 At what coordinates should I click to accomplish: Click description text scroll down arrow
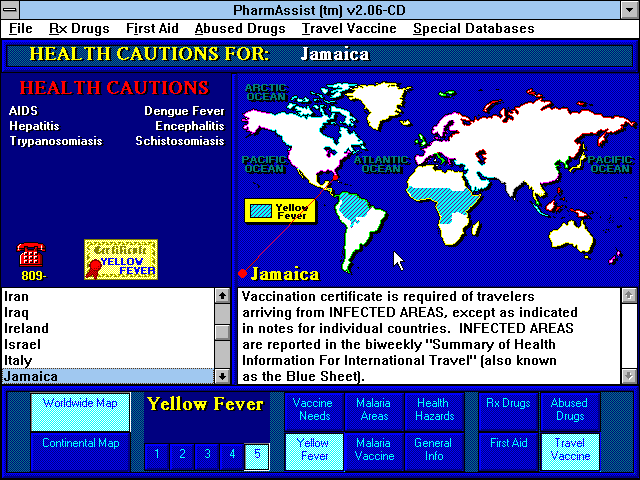[629, 376]
